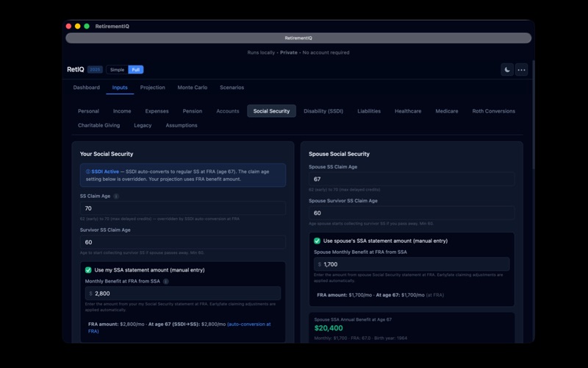
Task: Show info tooltip next to SS Claim Age
Action: 116,197
